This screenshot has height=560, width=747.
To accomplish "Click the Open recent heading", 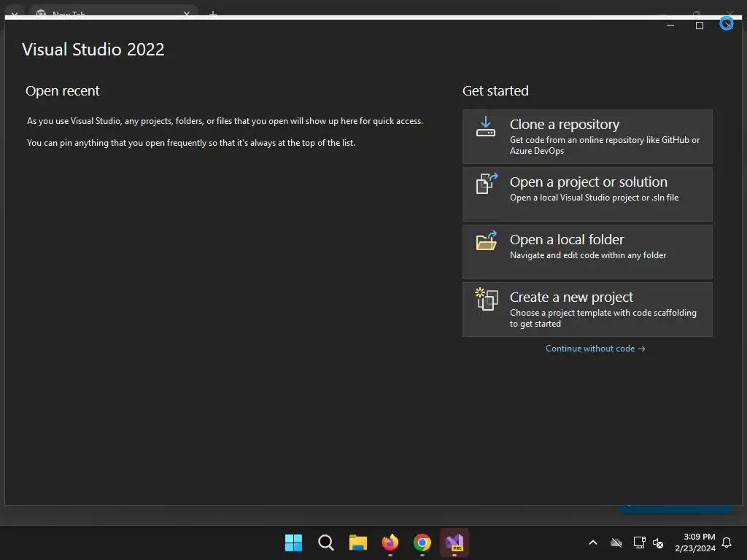I will 63,91.
